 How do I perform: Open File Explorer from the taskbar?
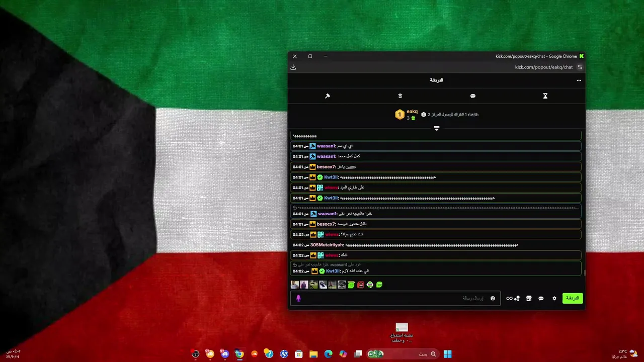(x=313, y=354)
